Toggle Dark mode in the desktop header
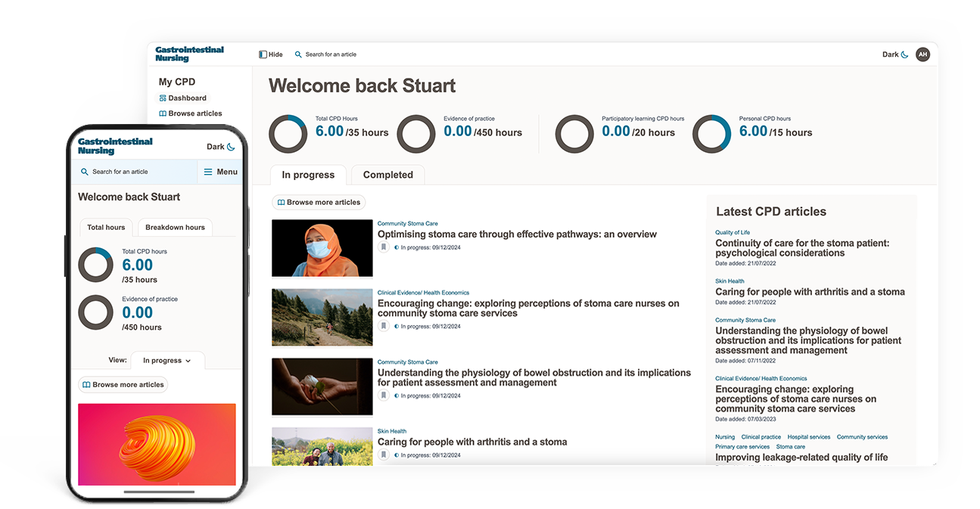This screenshot has width=980, height=509. (x=895, y=54)
